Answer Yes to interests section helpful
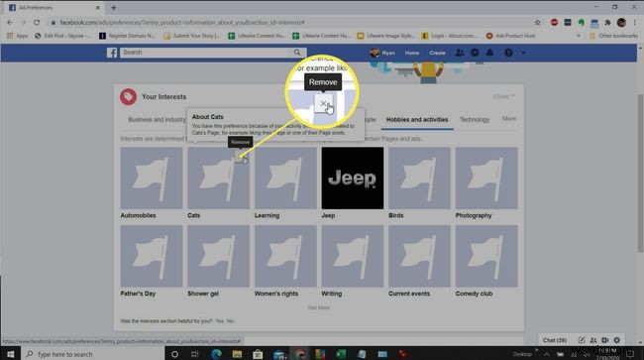 (x=219, y=321)
